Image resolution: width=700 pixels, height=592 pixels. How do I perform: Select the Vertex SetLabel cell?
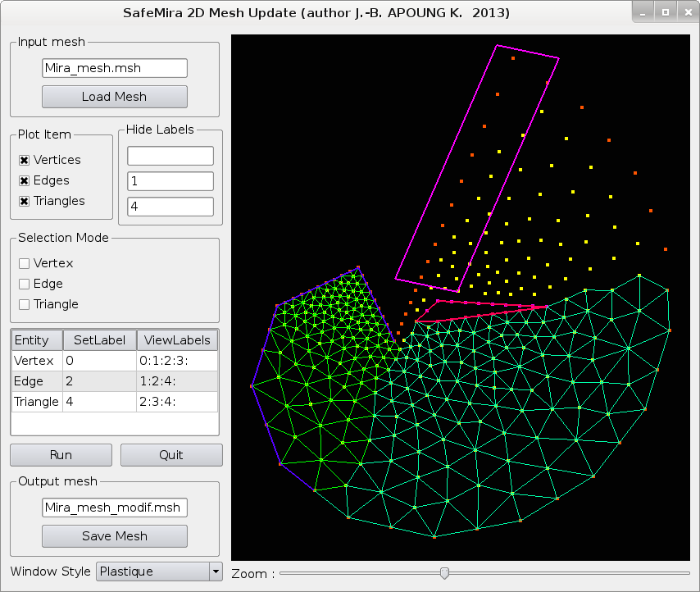[99, 361]
